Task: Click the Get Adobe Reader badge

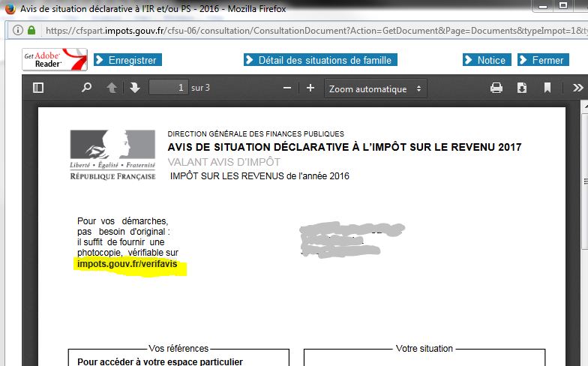Action: 55,60
